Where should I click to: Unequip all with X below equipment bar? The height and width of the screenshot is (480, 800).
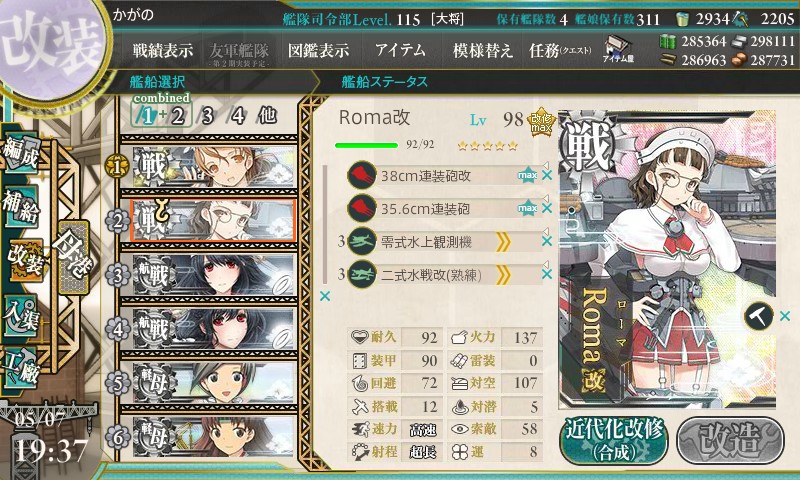(324, 296)
